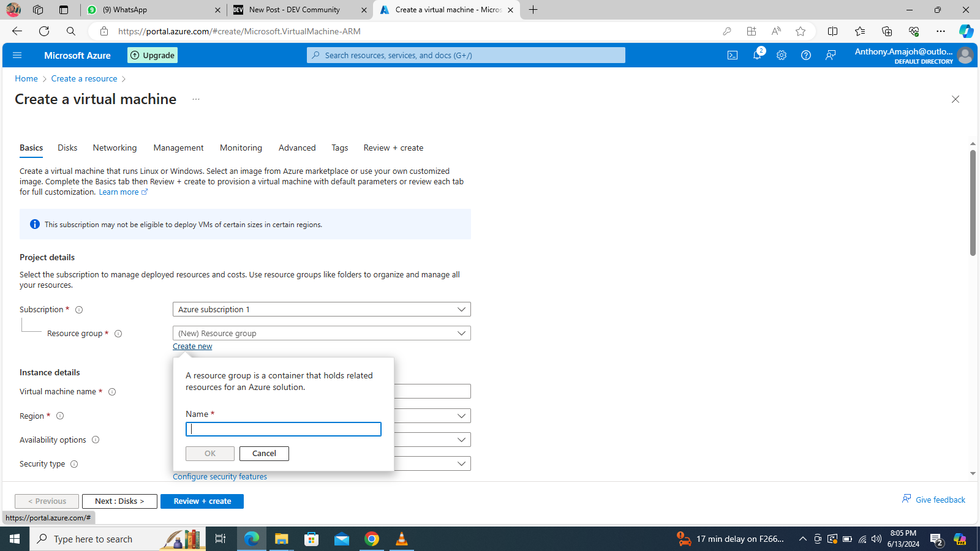The image size is (980, 551).
Task: Expand the Resource group dropdown
Action: [x=322, y=333]
